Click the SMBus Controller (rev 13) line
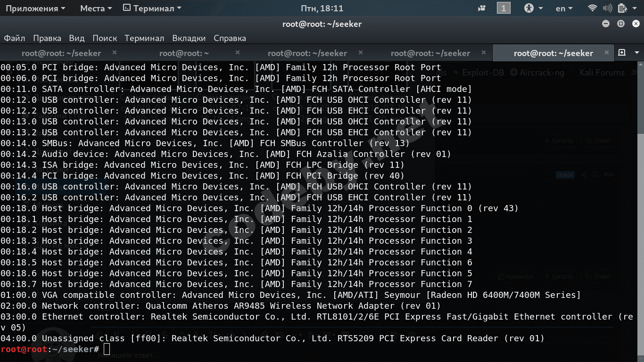 click(205, 143)
